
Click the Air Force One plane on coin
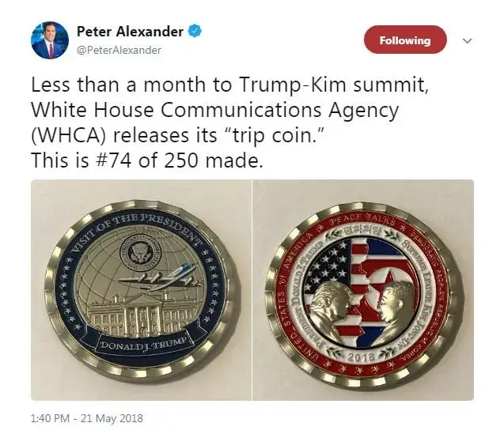[x=160, y=278]
